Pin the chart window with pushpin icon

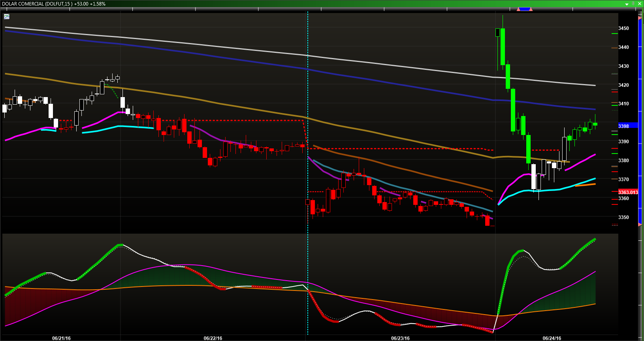633,4
